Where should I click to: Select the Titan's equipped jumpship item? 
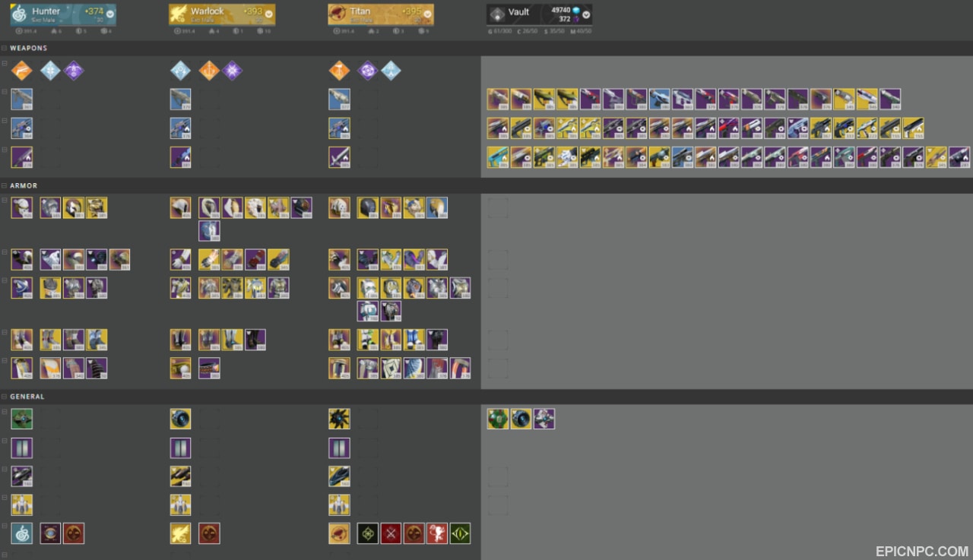pyautogui.click(x=339, y=505)
